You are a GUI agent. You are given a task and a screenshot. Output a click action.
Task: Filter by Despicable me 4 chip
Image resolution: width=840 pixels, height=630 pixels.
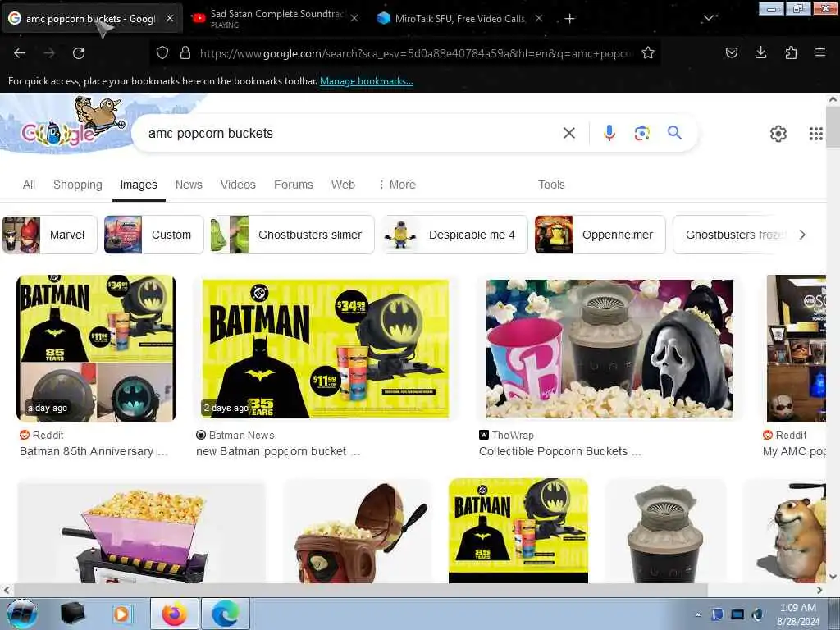pos(454,235)
